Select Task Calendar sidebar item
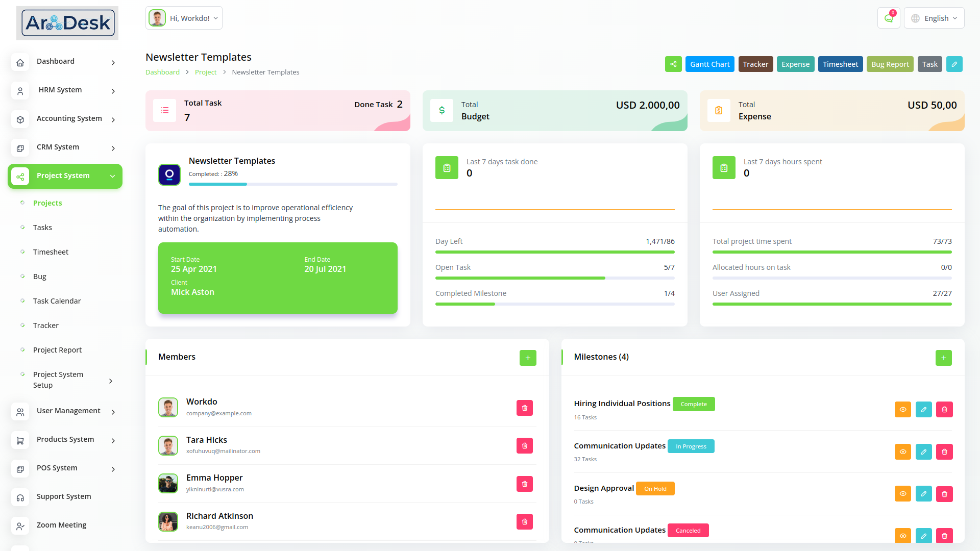This screenshot has height=551, width=980. [x=57, y=301]
